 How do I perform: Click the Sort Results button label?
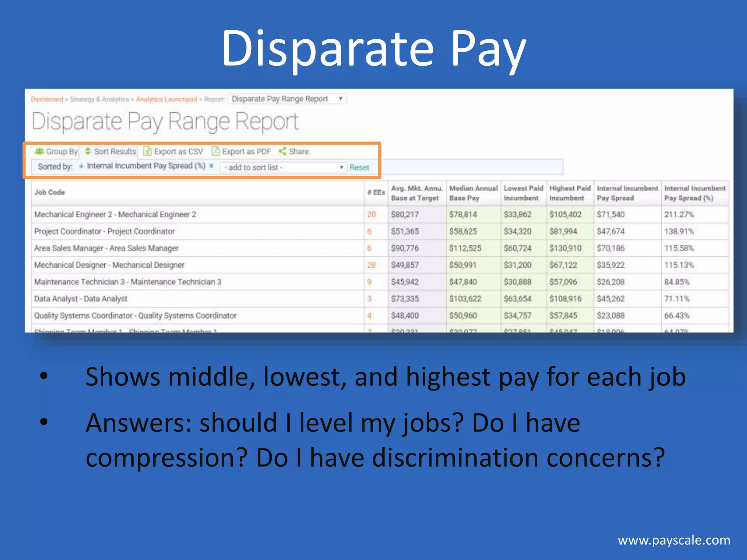(115, 151)
